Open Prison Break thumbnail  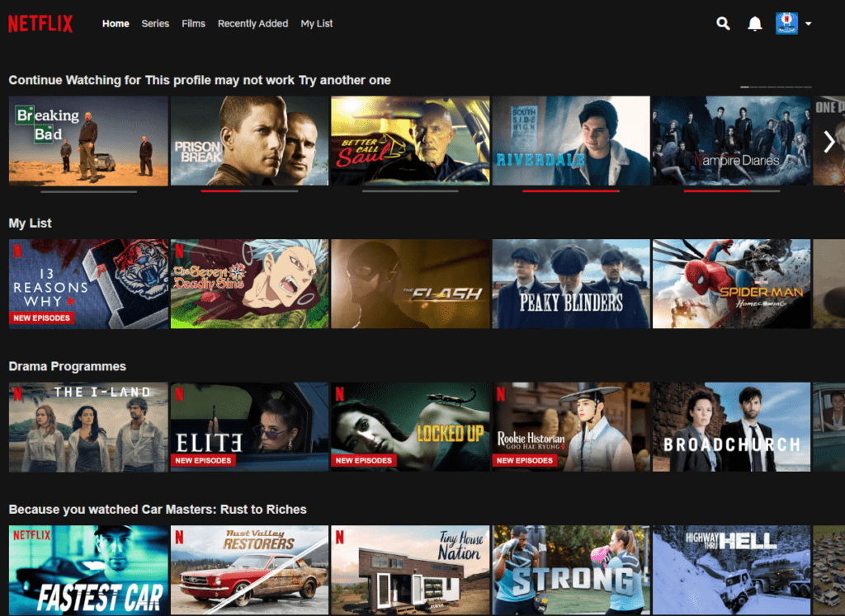click(x=249, y=140)
